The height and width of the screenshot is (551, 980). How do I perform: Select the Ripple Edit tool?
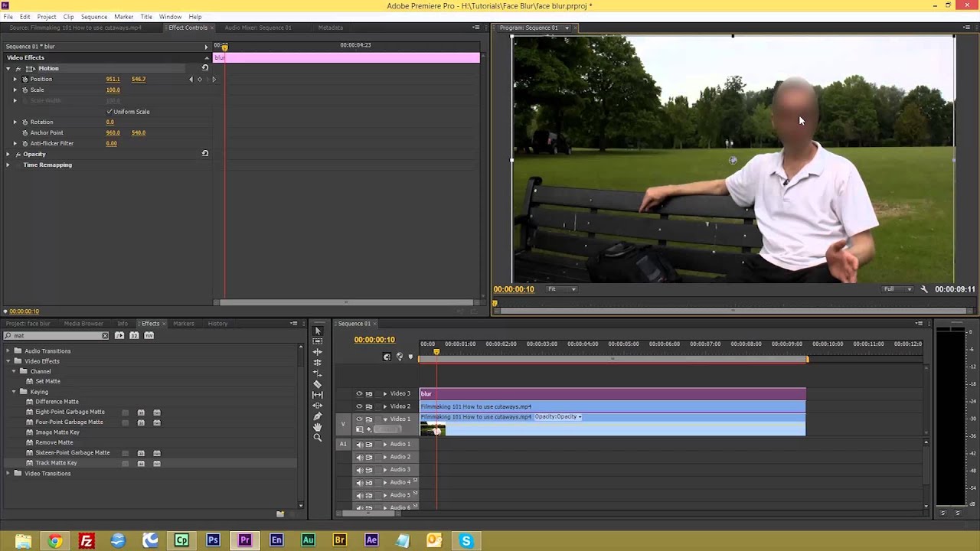coord(318,352)
